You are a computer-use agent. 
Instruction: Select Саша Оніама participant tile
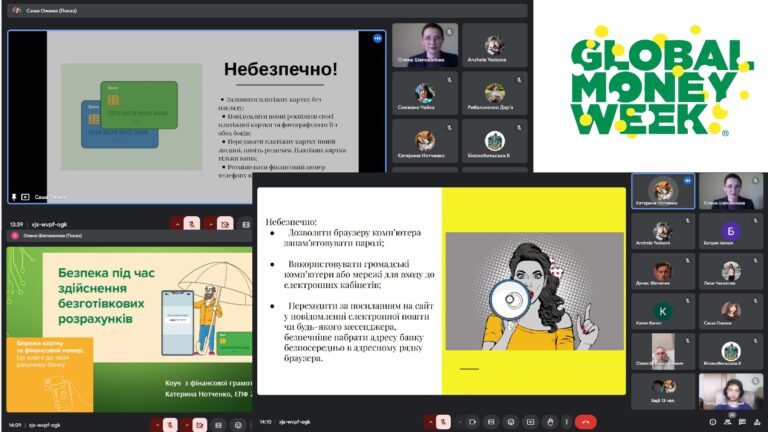[x=731, y=312]
